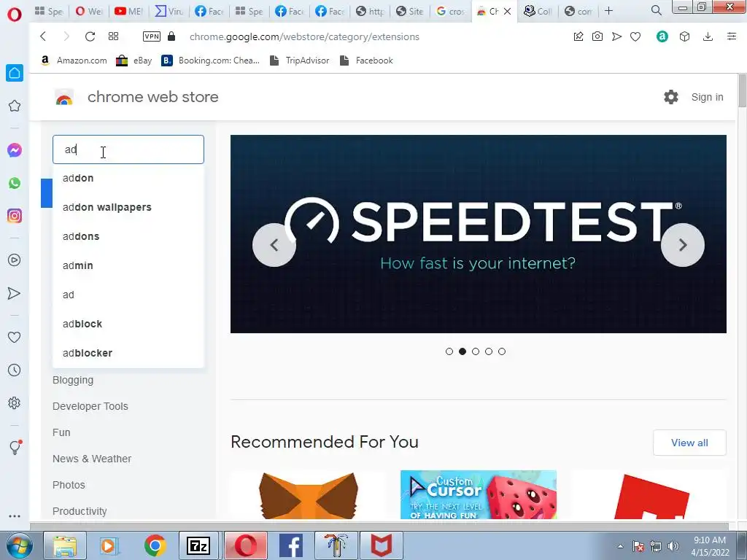Select 'addon wallpapers' suggestion

[128, 207]
